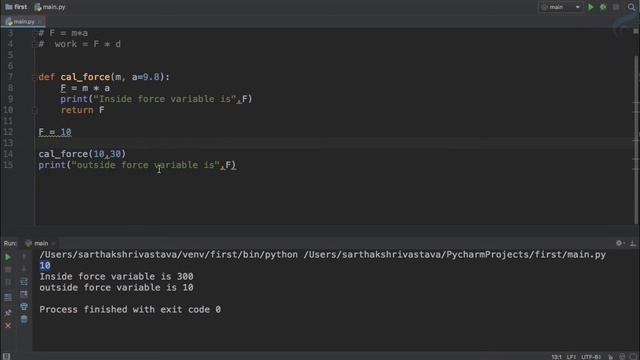Rerun main with Run panel green arrow

click(x=8, y=257)
